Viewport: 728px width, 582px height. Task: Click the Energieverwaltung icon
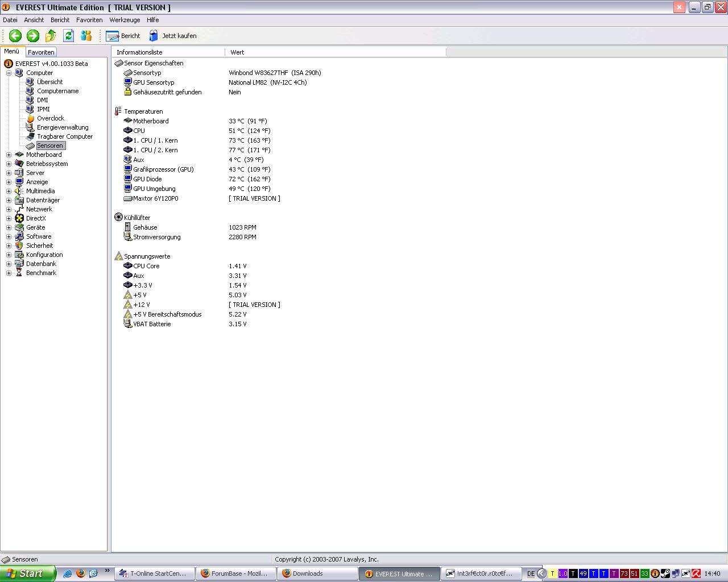coord(30,127)
